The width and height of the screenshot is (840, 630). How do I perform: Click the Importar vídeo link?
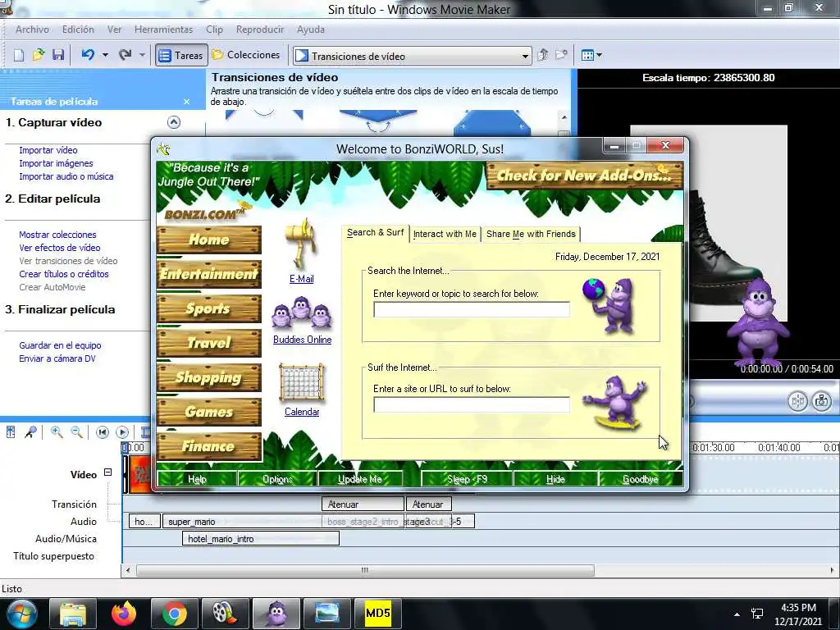tap(48, 150)
